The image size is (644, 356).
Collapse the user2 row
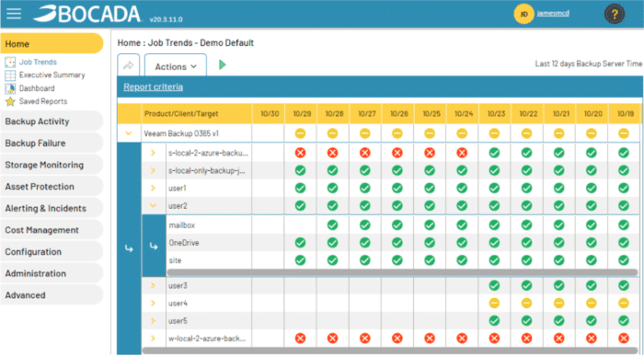point(153,206)
